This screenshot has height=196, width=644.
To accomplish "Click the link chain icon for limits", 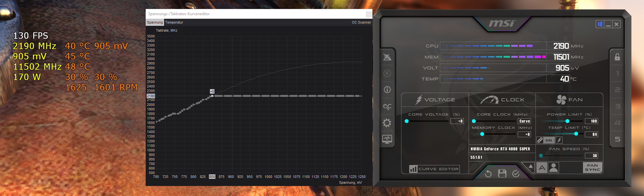I will pos(540,140).
